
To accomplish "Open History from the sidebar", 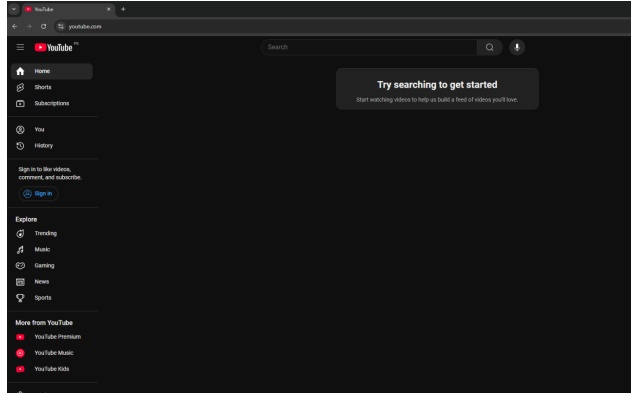I will click(x=52, y=146).
